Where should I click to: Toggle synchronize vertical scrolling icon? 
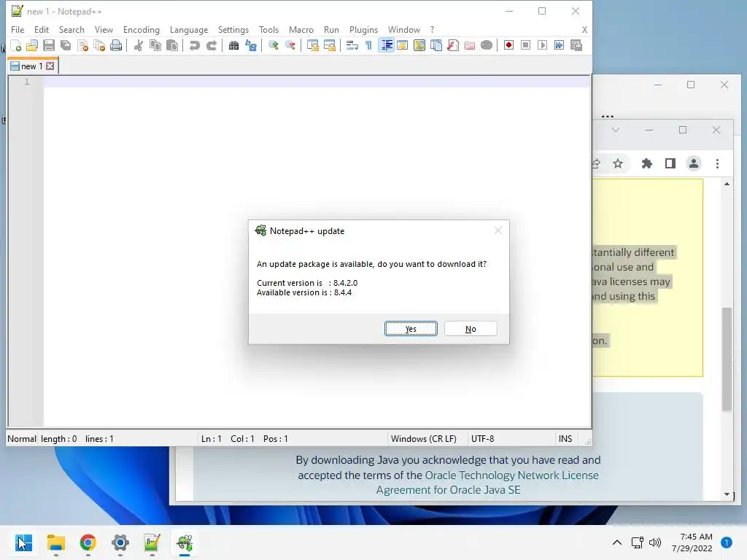pos(312,45)
